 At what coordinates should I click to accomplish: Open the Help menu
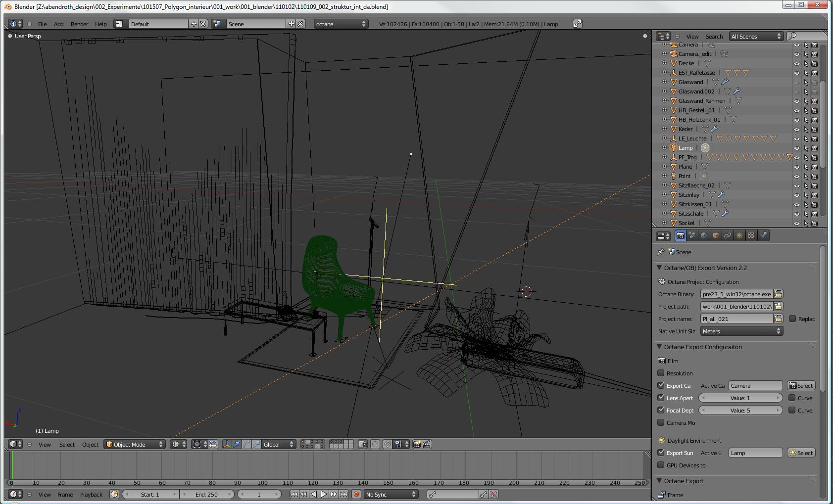click(x=100, y=24)
